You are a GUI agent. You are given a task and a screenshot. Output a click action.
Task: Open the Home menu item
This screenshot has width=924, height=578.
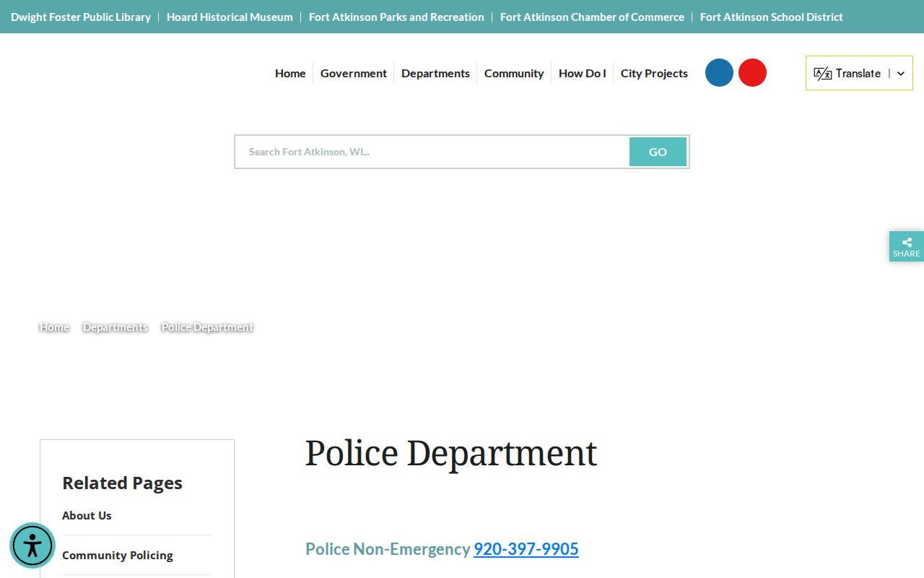(x=290, y=73)
